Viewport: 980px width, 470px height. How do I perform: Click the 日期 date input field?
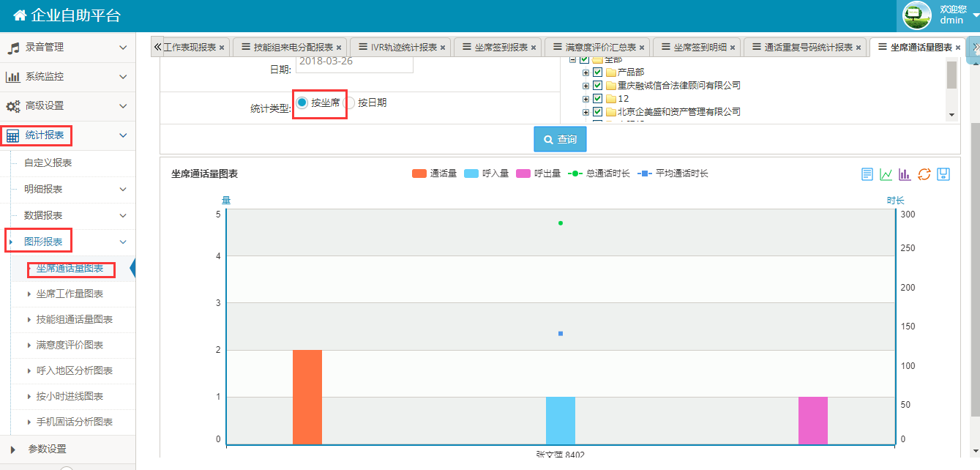click(x=354, y=64)
